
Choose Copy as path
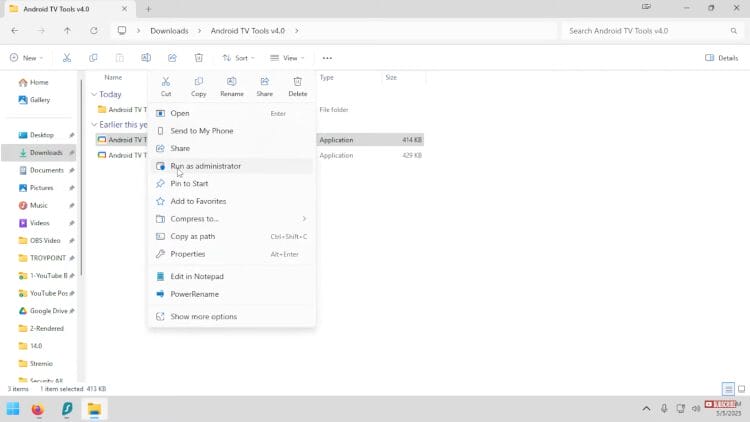[x=232, y=236]
